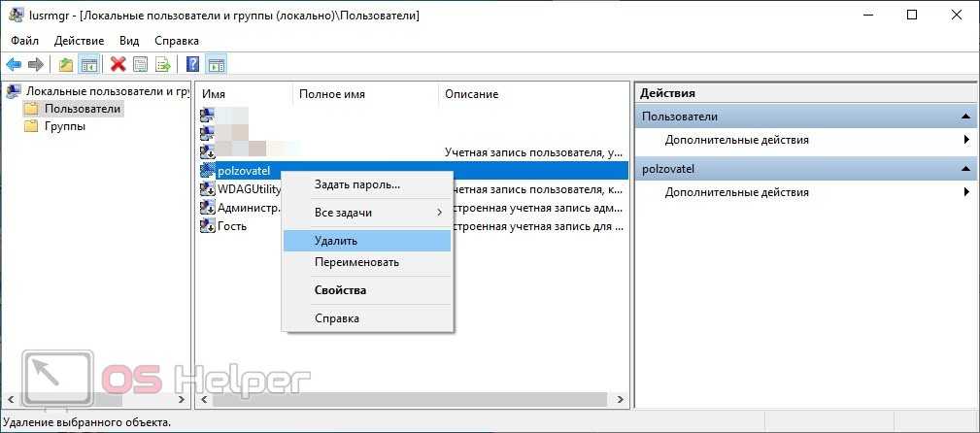Open the Вид menu
The width and height of the screenshot is (980, 433).
(x=129, y=41)
